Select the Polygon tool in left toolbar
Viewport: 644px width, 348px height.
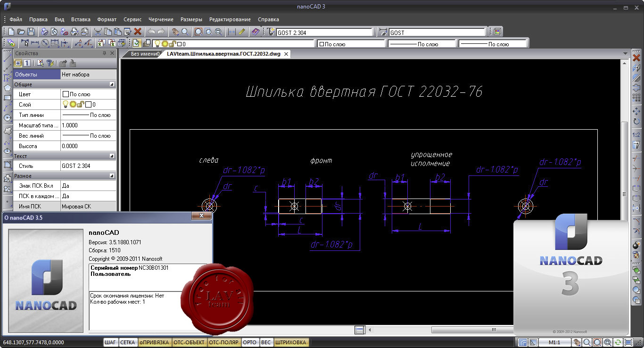pos(7,88)
